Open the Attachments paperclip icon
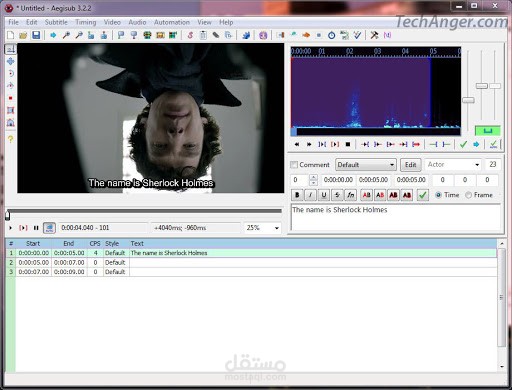 coord(216,35)
